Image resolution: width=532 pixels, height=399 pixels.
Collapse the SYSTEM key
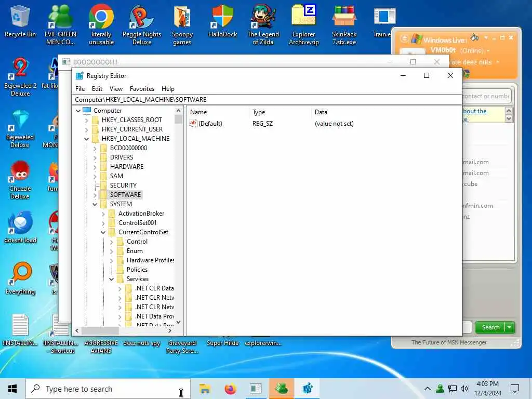click(x=95, y=204)
